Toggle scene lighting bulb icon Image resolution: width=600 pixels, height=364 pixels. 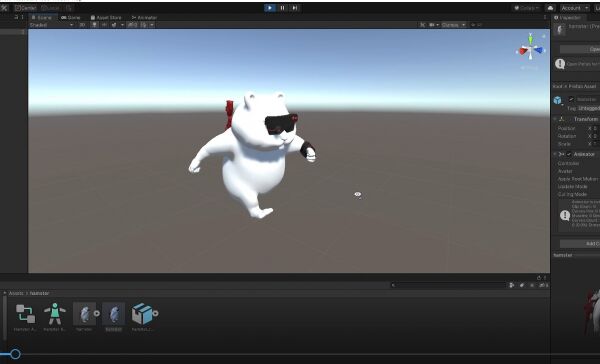tap(94, 25)
